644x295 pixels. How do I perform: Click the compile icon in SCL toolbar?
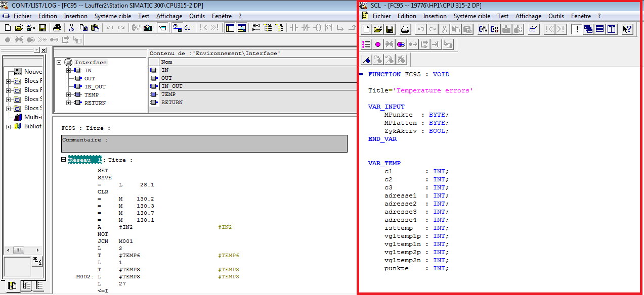482,29
